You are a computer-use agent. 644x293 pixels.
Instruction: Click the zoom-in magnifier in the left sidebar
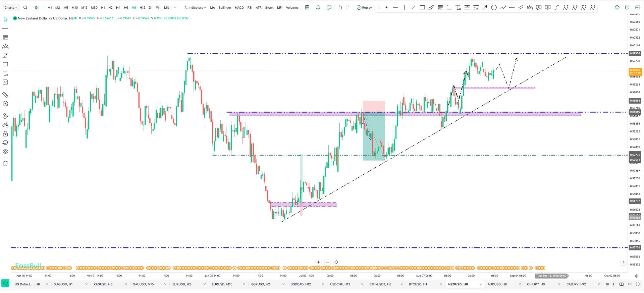click(5, 104)
